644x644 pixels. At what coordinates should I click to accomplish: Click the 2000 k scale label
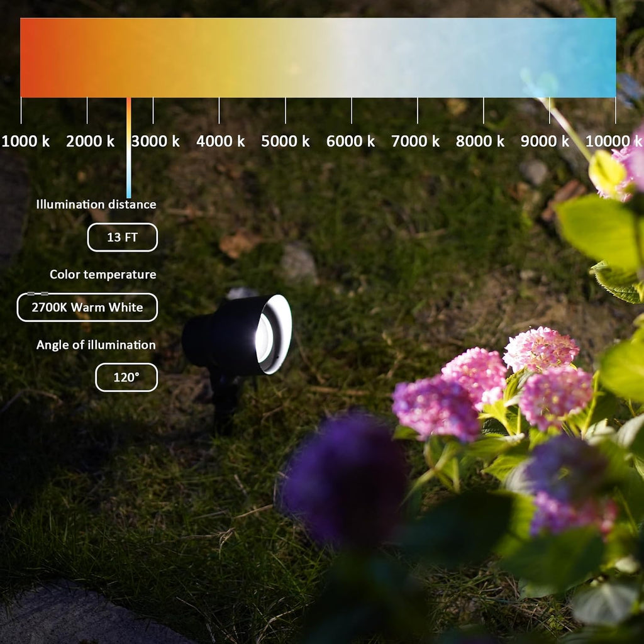tap(91, 142)
